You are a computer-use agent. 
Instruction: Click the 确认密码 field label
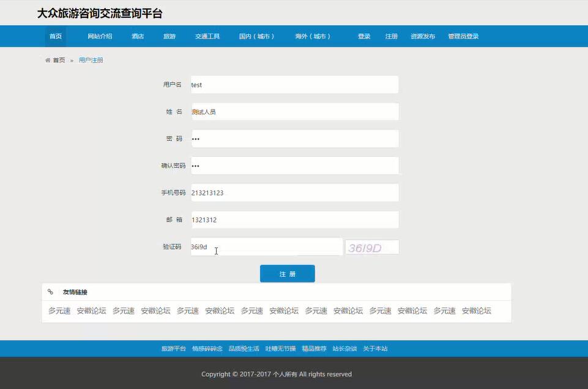173,165
